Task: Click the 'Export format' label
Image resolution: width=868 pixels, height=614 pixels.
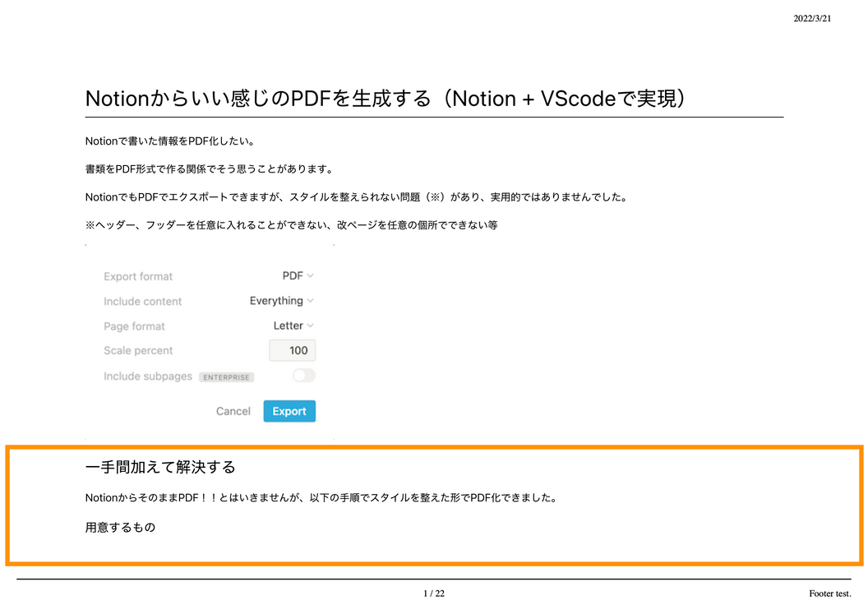Action: point(138,276)
